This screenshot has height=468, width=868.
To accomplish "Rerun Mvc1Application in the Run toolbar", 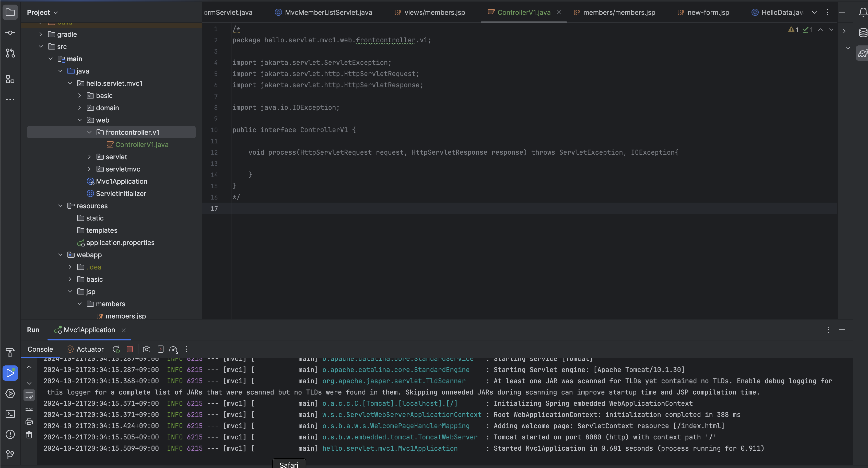I will [116, 349].
